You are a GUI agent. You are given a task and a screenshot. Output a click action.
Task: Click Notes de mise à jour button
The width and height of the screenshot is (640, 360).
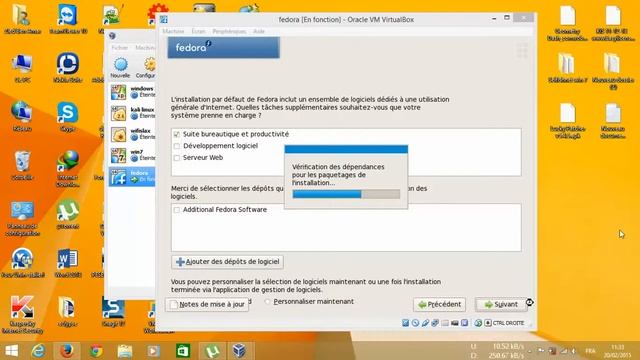207,304
